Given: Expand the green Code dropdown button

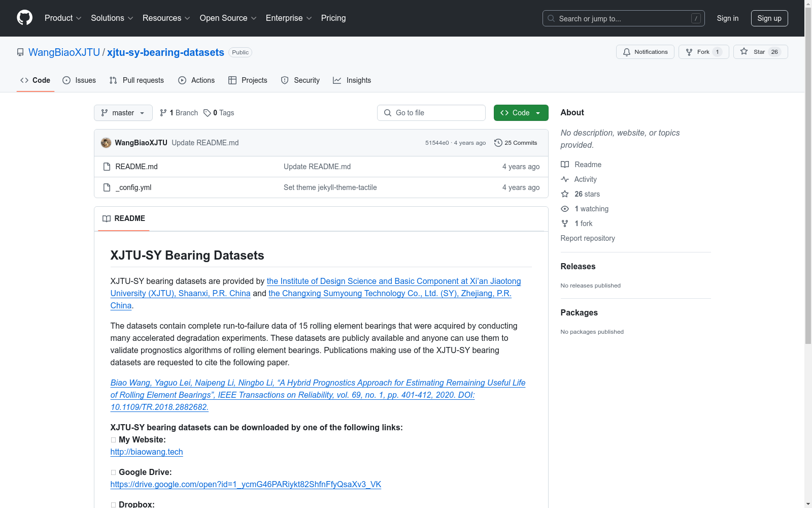Looking at the screenshot, I should coord(521,113).
